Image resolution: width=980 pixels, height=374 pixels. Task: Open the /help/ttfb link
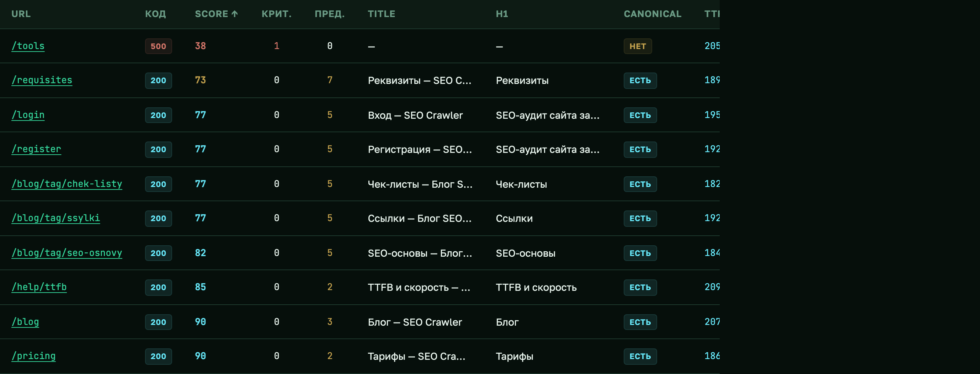(x=39, y=287)
